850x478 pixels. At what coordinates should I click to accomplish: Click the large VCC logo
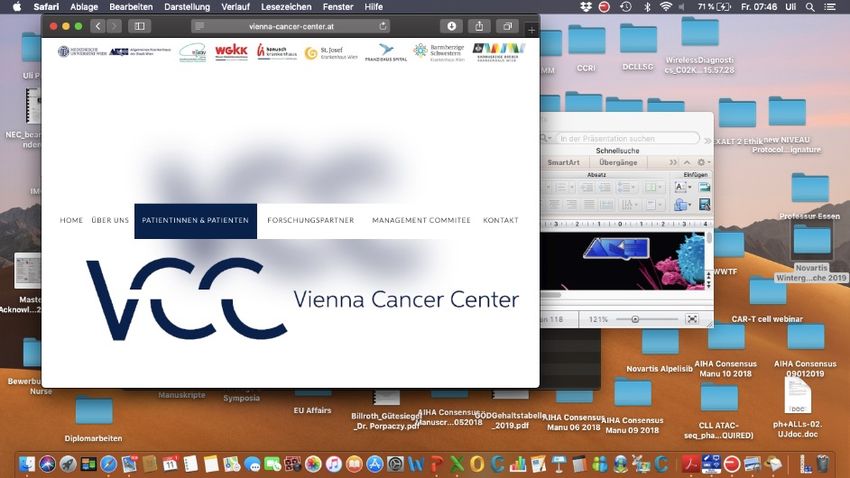click(x=186, y=299)
